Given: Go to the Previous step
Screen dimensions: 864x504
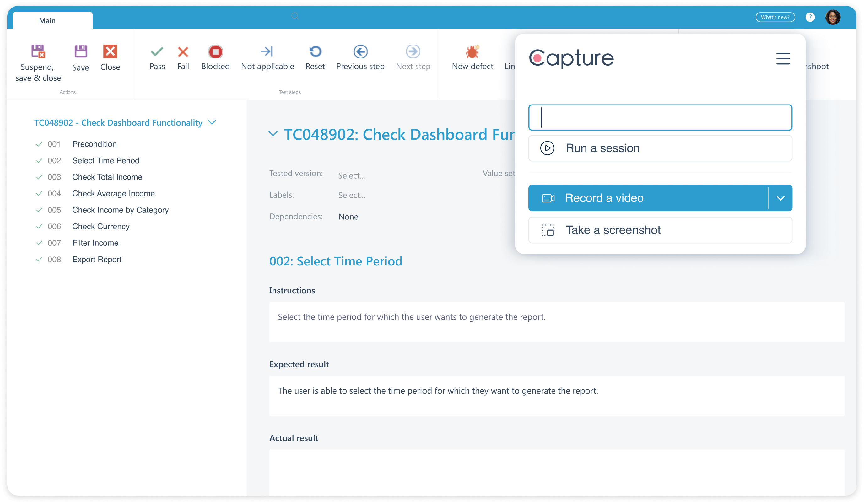Looking at the screenshot, I should click(x=360, y=57).
